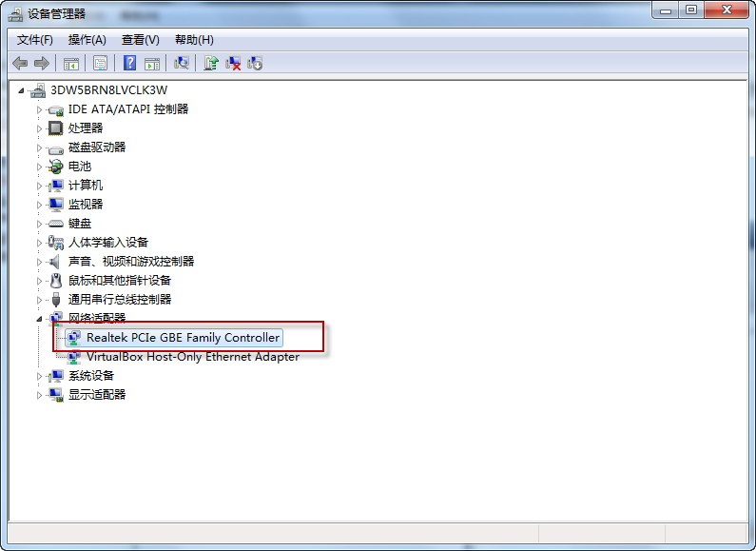Screen dimensions: 756x551
Task: Click the IDE ATA/ATAPI 控制器 drive icon
Action: coord(56,110)
